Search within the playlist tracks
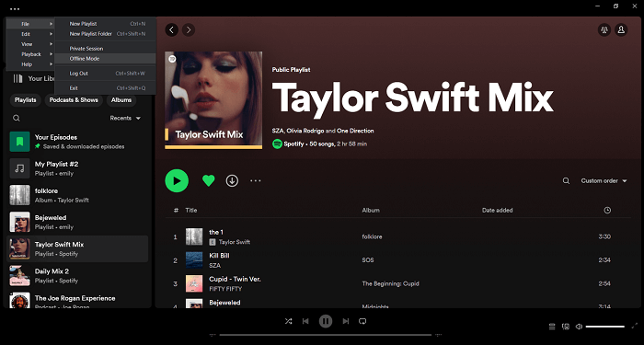 click(x=566, y=180)
